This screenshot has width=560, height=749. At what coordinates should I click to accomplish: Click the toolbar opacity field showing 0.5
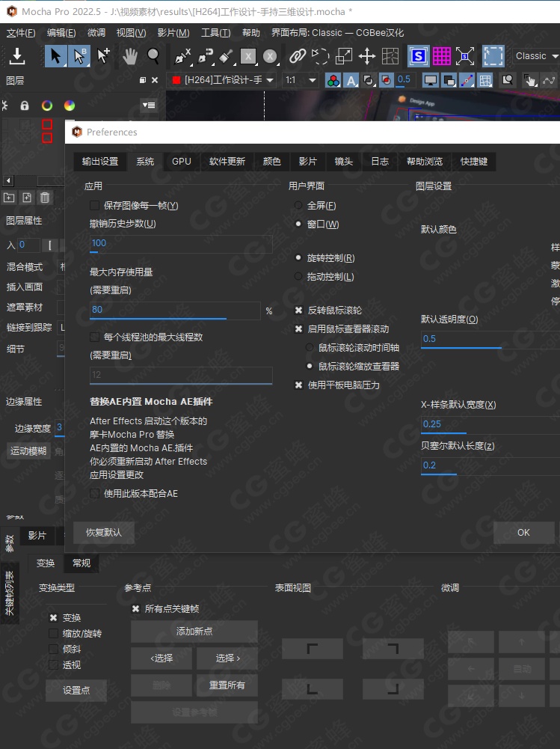pos(405,80)
